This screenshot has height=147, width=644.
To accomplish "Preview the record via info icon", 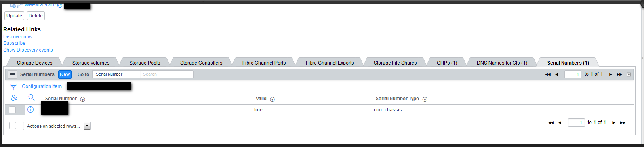I will coord(30,109).
